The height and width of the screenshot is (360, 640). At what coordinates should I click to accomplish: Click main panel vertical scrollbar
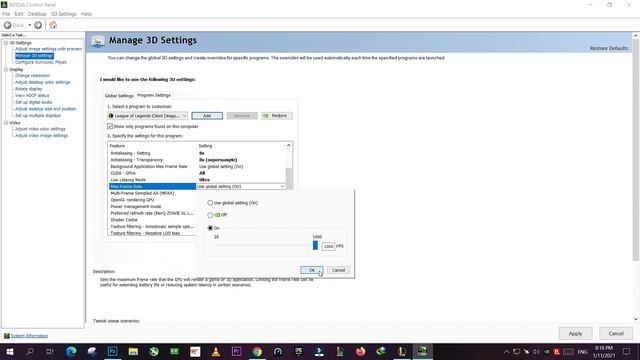[x=636, y=151]
